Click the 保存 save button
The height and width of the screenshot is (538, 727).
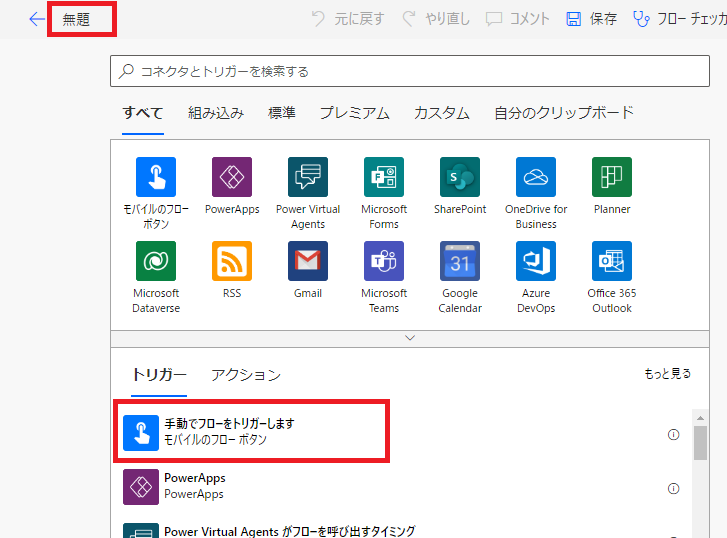592,19
